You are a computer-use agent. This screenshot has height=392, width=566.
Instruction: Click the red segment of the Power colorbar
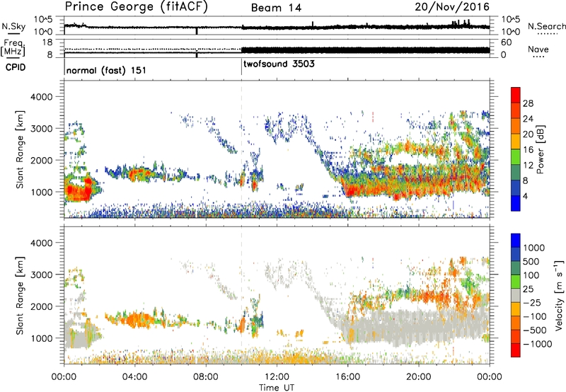point(516,96)
